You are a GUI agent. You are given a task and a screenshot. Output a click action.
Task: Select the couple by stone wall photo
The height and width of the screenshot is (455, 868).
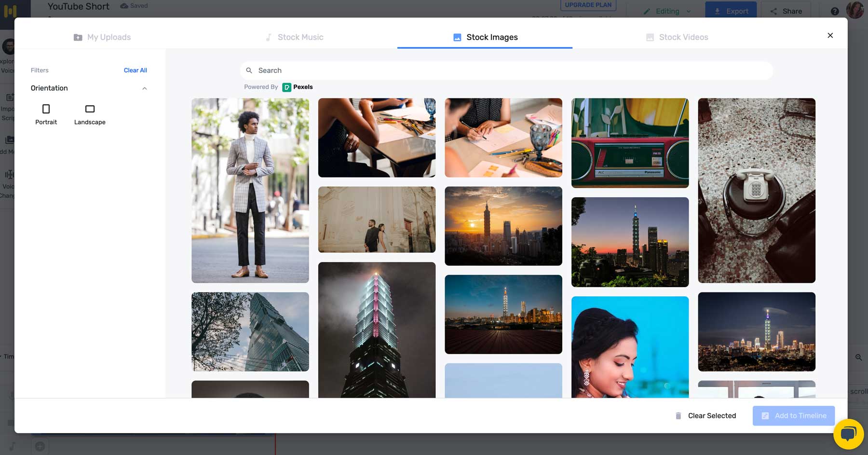(x=377, y=220)
